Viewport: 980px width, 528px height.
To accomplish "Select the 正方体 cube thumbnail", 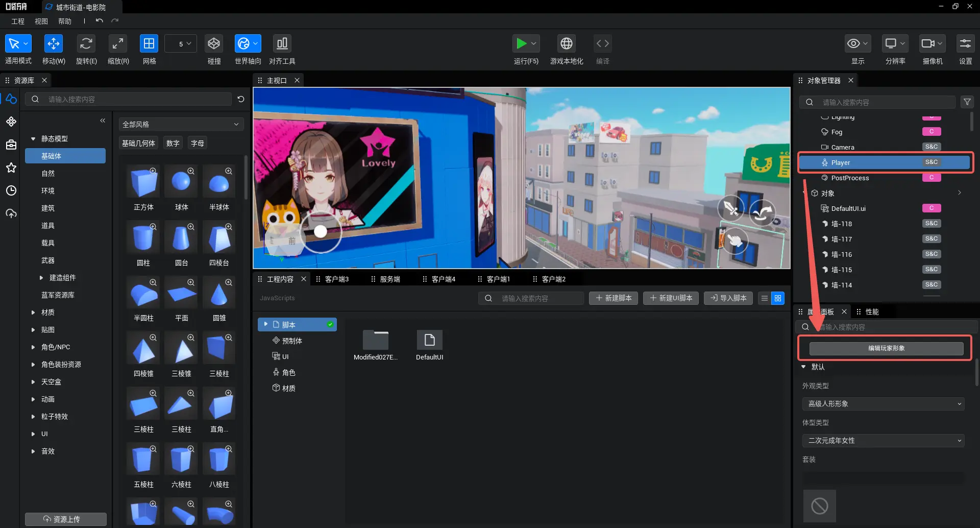I will (143, 181).
